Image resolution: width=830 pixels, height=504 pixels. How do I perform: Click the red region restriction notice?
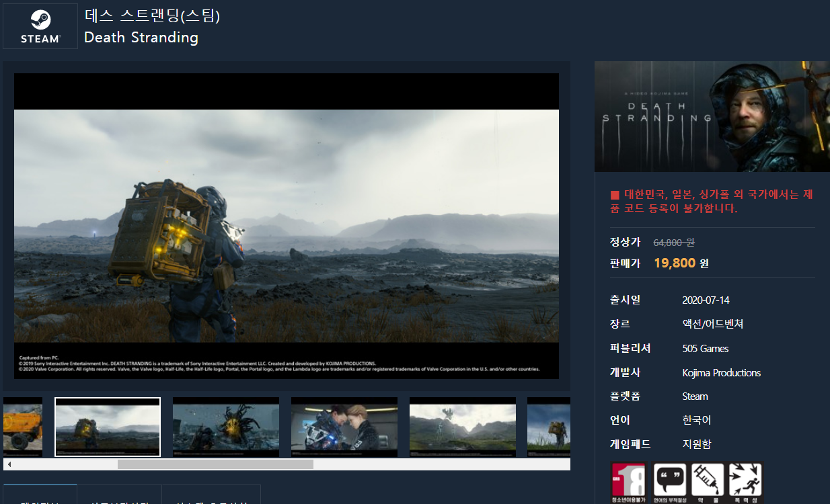712,202
